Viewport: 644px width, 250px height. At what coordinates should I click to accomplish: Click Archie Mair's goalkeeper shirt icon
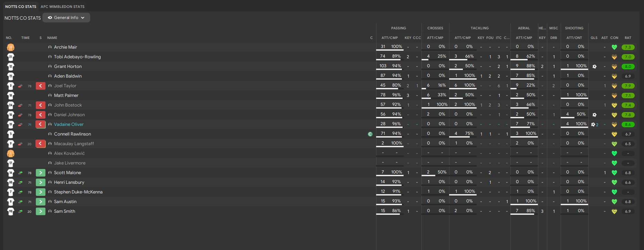[x=11, y=47]
